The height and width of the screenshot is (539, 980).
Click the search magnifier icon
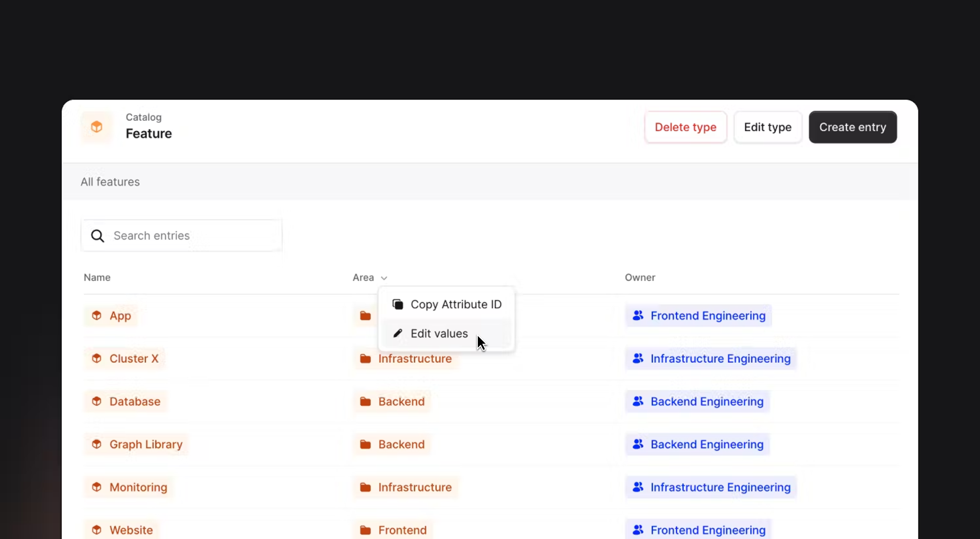coord(97,236)
